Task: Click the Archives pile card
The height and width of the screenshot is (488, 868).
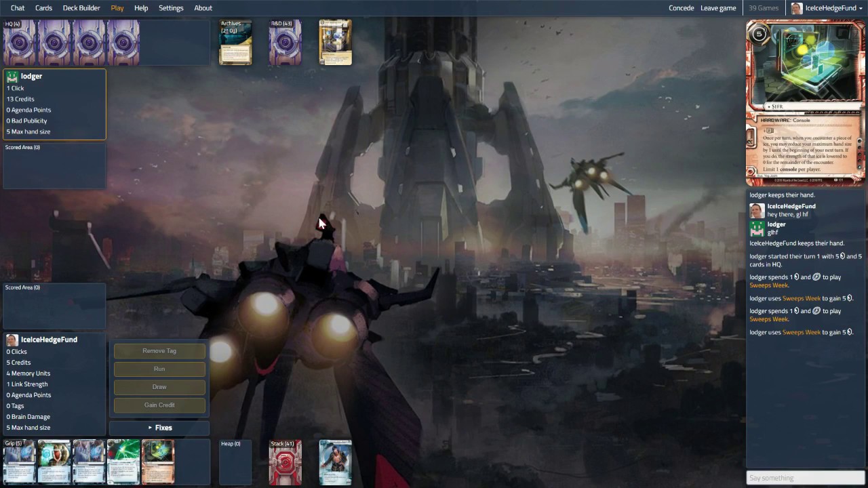Action: click(x=235, y=42)
